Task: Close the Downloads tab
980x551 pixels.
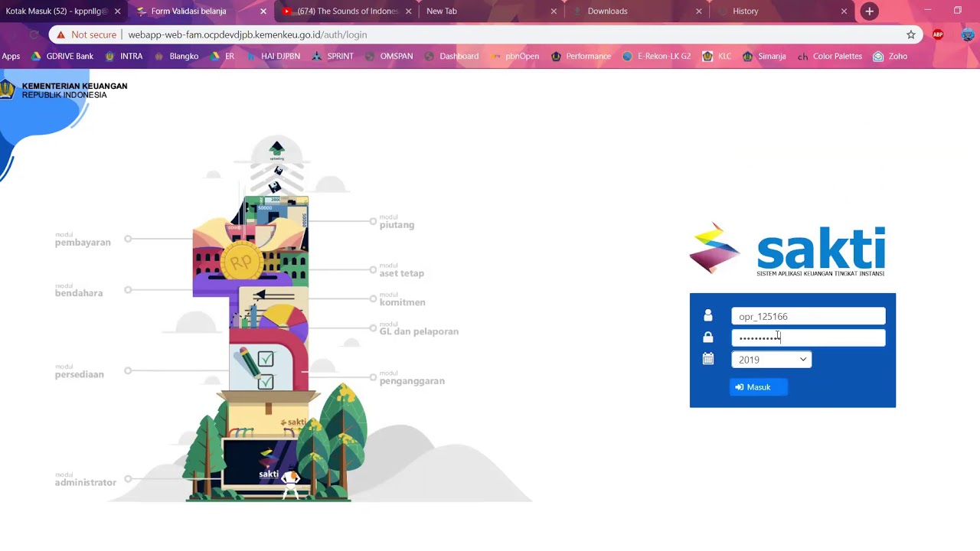Action: click(x=699, y=11)
